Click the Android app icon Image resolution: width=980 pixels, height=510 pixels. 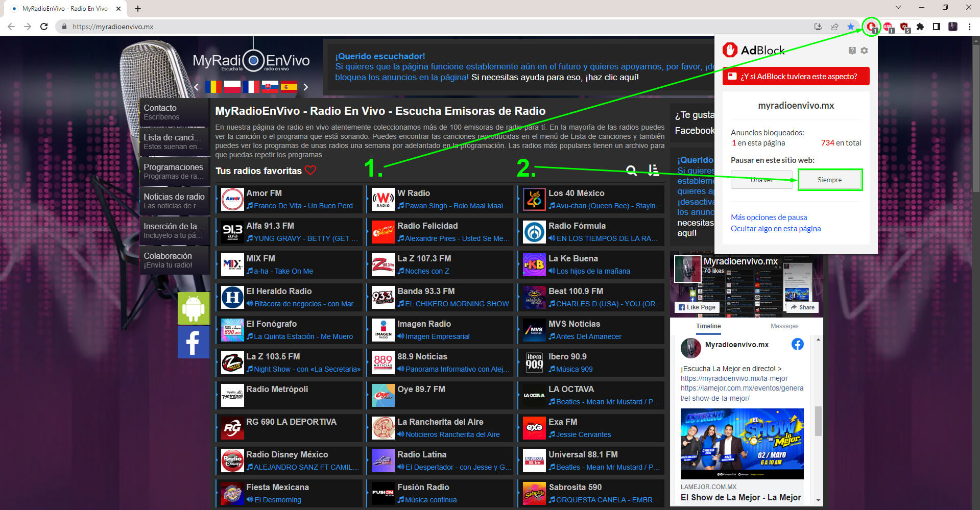tap(194, 308)
